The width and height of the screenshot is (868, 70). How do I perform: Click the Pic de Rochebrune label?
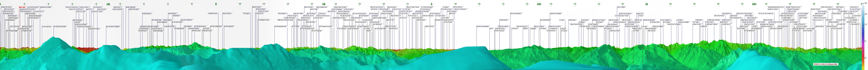200,27
